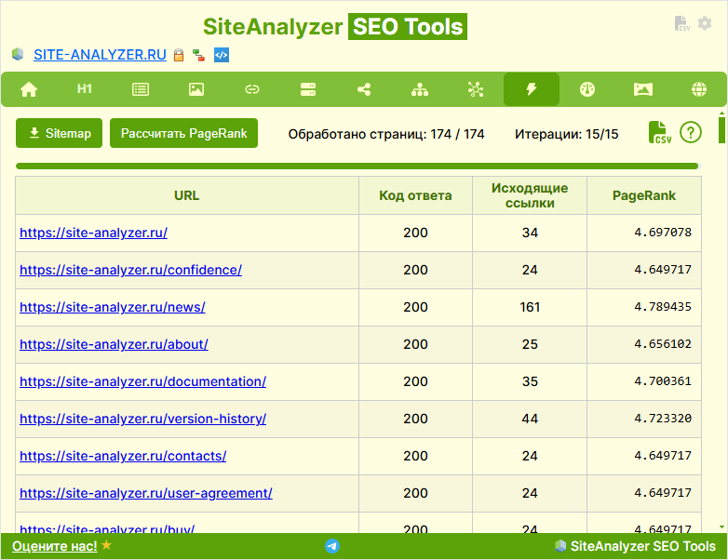
Task: Open the share tab icon
Action: click(x=364, y=89)
